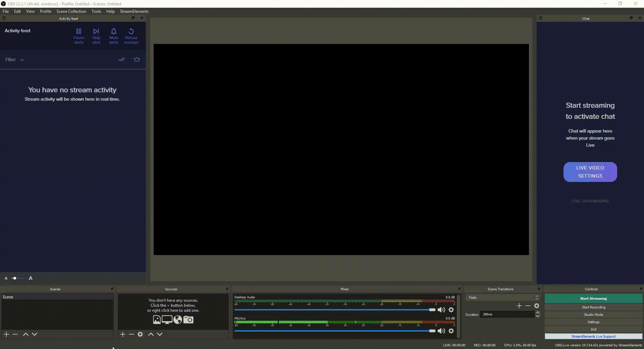
Task: Click the Mixer vertical scrollbar
Action: click(459, 316)
